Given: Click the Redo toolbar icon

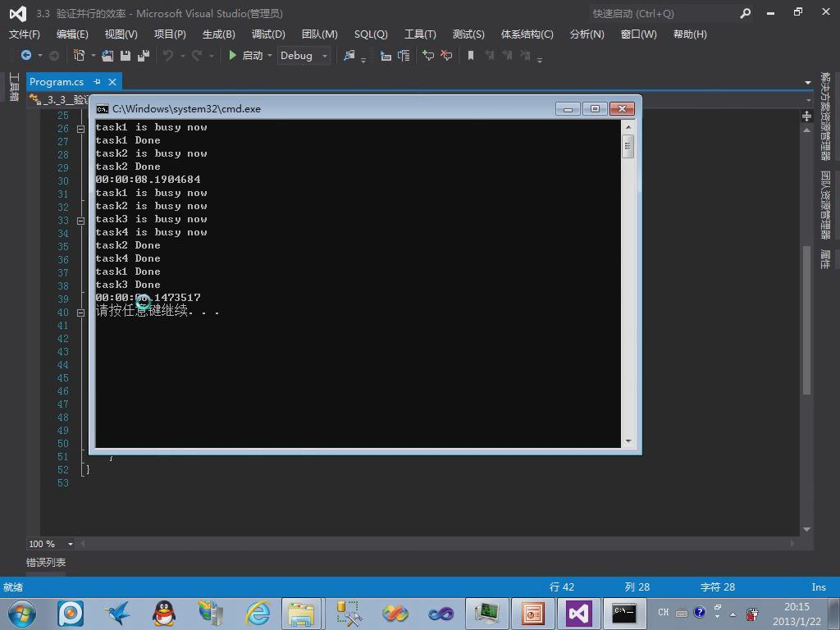Looking at the screenshot, I should click(x=197, y=55).
